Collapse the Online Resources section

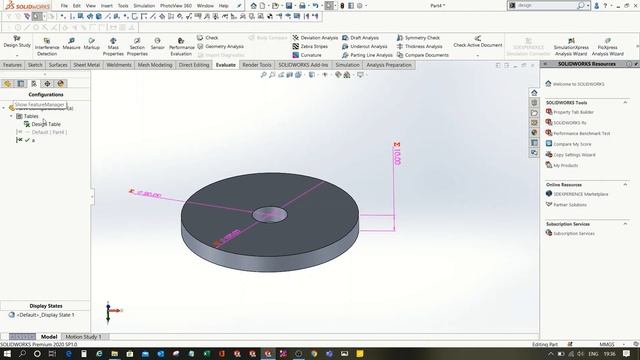[625, 184]
